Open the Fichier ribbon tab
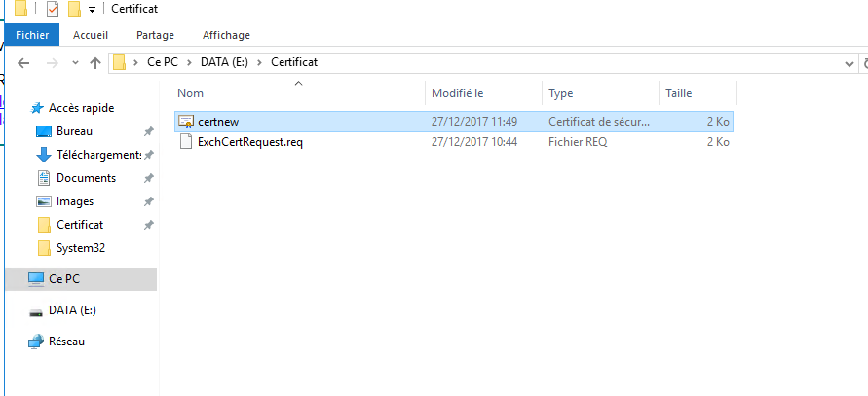The width and height of the screenshot is (868, 396). [32, 35]
